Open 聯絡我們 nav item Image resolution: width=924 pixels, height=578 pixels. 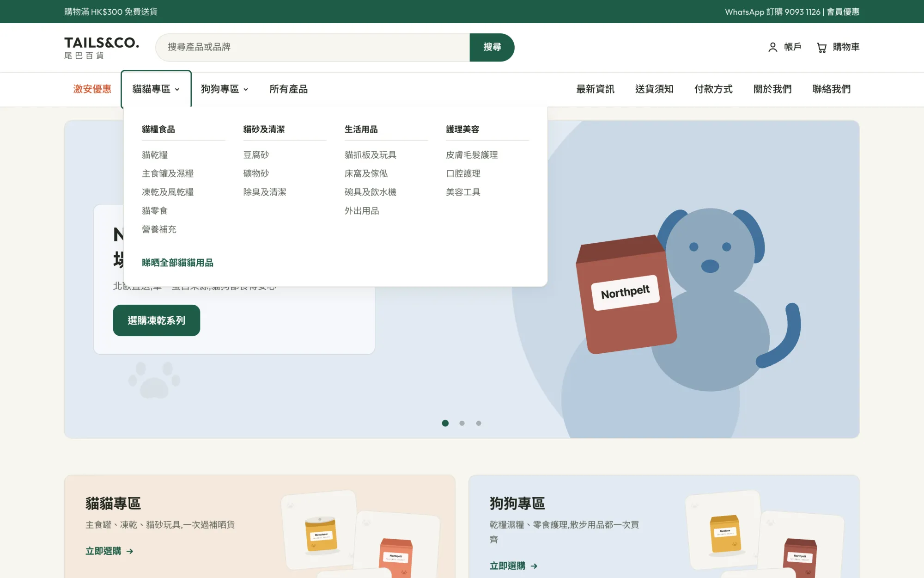(x=832, y=89)
